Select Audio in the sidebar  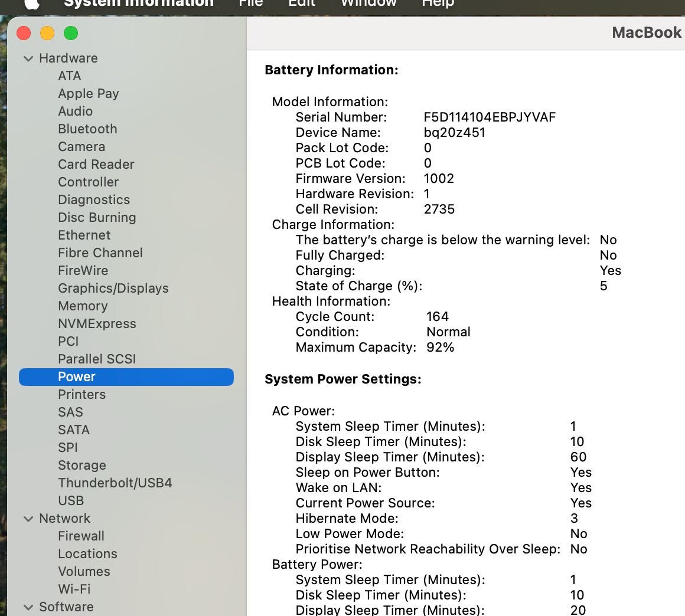[75, 112]
